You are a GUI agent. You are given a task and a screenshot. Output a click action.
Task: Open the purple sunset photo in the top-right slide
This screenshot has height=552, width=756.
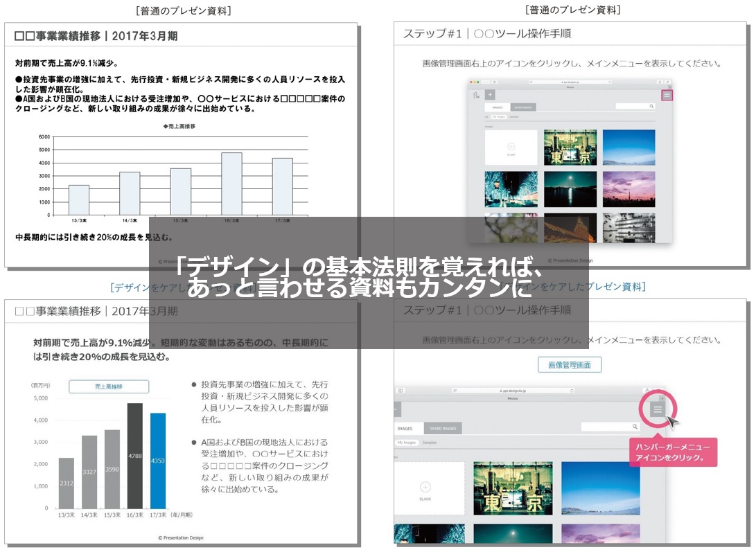[629, 189]
